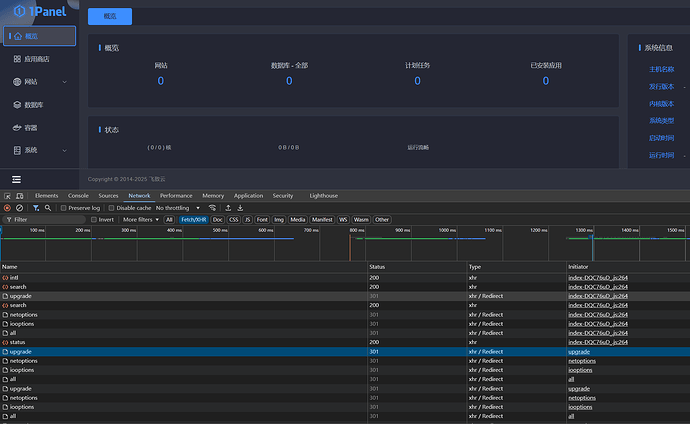Enable the Preserve log checkbox
This screenshot has width=690, height=424.
[63, 208]
